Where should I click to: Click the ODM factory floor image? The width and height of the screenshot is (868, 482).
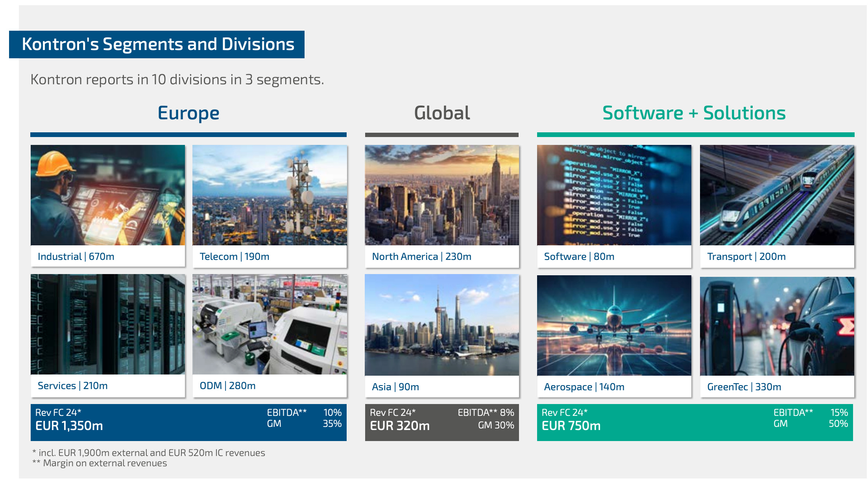pos(270,324)
